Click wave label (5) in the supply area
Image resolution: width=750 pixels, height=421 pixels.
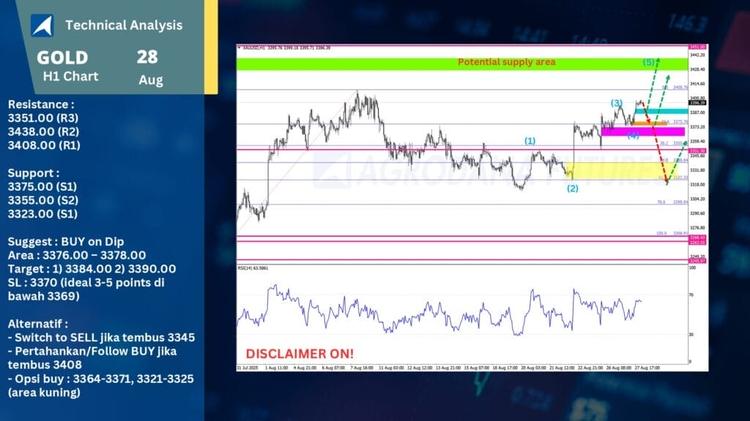pyautogui.click(x=650, y=62)
